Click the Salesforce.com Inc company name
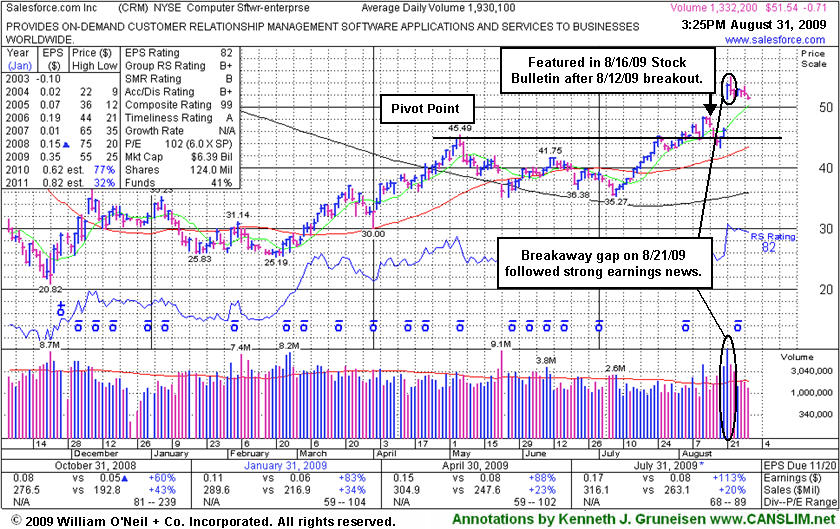Screen dimensions: 840x529 click(52, 8)
